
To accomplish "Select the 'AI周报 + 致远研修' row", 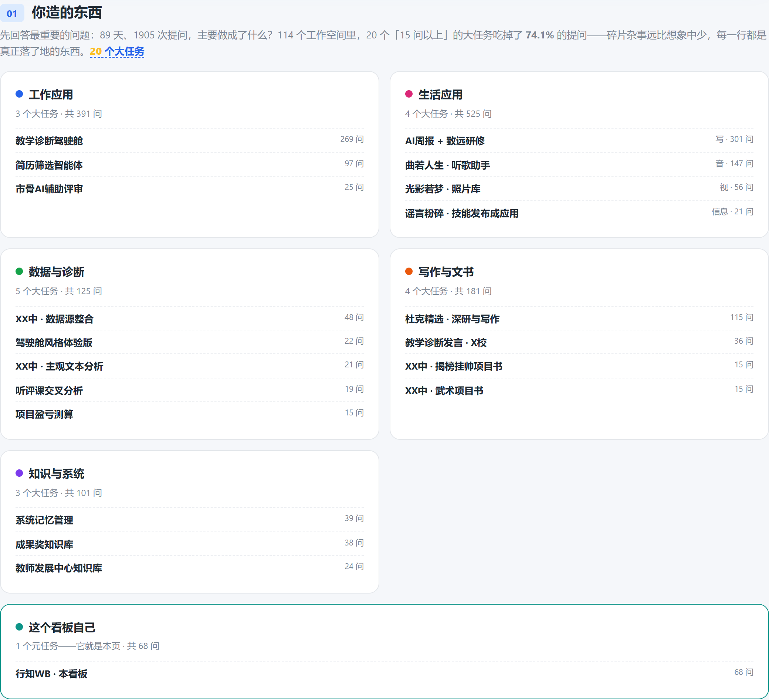I will [579, 141].
